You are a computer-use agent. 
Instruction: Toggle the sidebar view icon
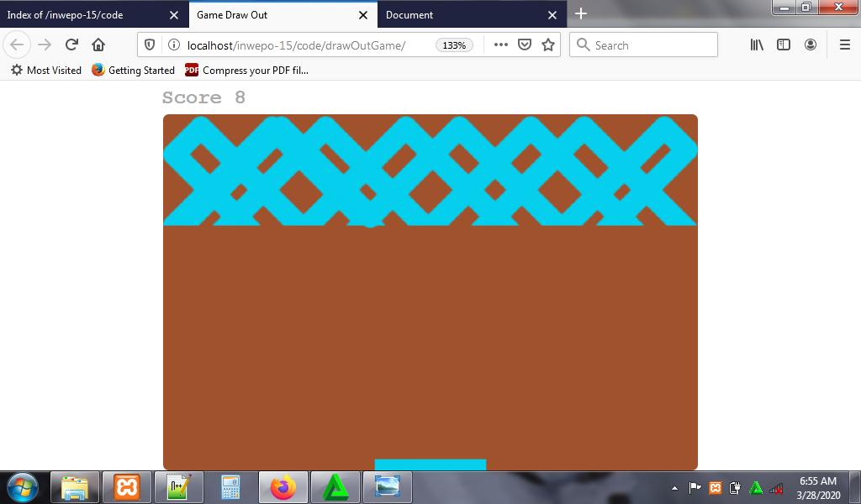[x=784, y=45]
